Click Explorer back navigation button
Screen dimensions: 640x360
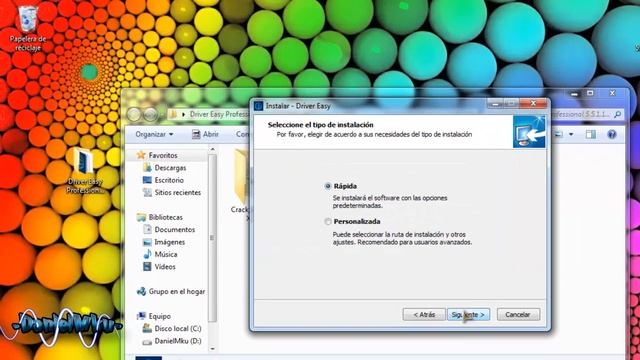pyautogui.click(x=134, y=115)
